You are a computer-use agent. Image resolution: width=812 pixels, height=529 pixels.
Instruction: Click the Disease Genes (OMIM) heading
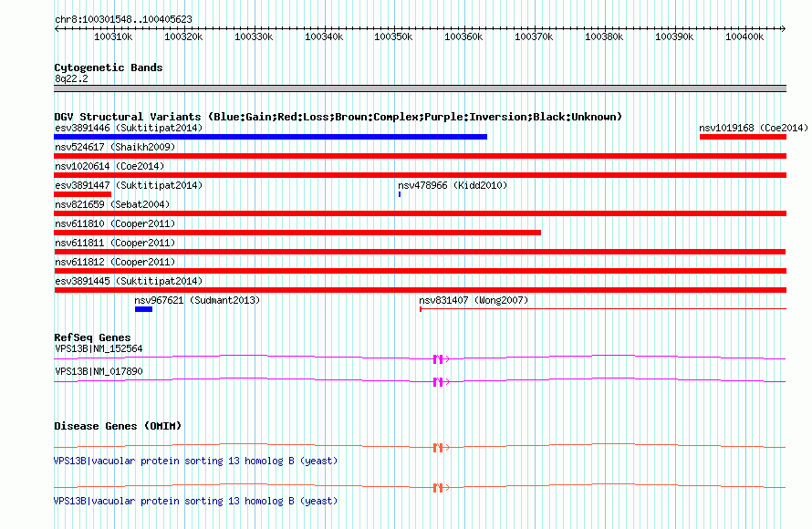click(x=118, y=426)
